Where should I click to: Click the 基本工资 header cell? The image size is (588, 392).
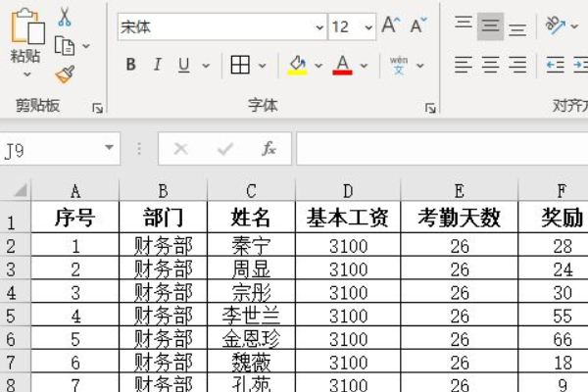348,218
